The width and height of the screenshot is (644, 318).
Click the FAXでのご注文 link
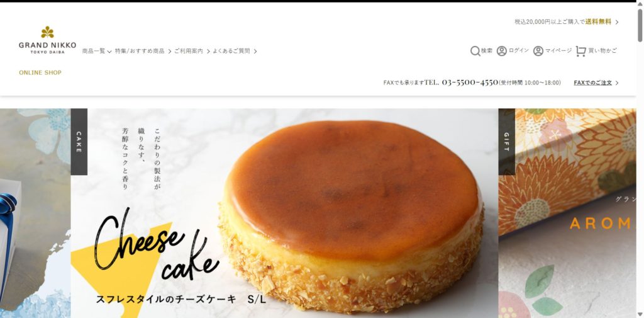[x=592, y=82]
